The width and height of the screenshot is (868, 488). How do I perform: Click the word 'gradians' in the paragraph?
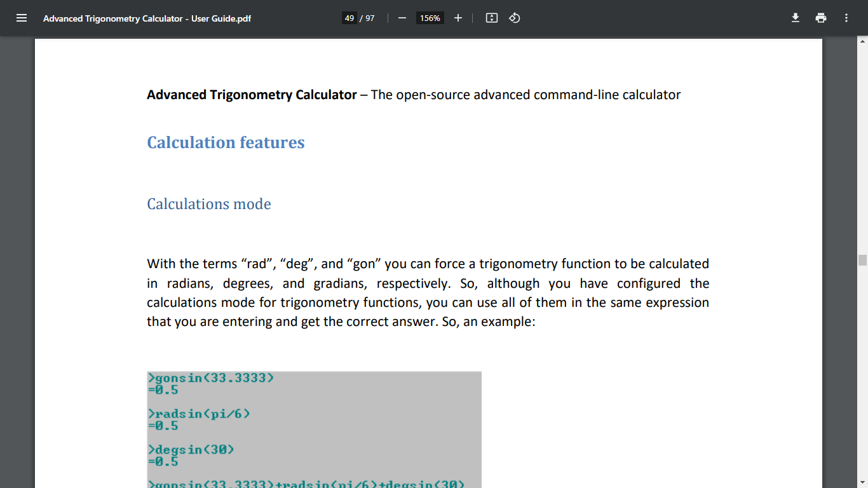(339, 283)
